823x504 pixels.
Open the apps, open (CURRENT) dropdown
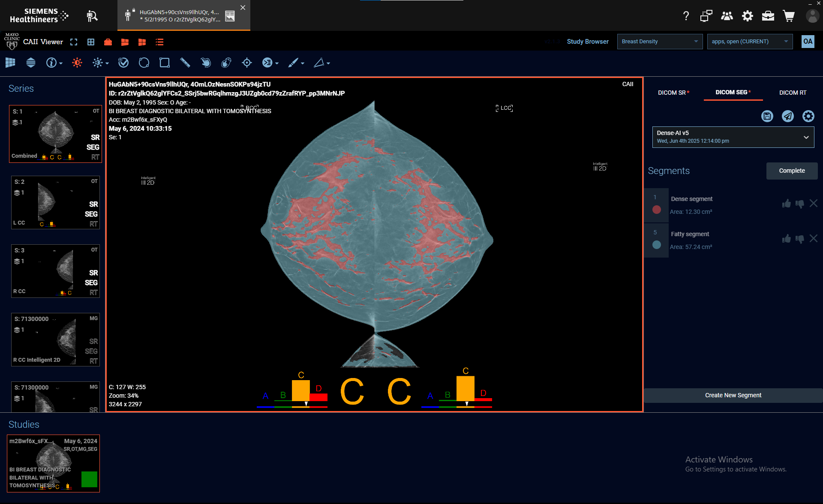749,42
